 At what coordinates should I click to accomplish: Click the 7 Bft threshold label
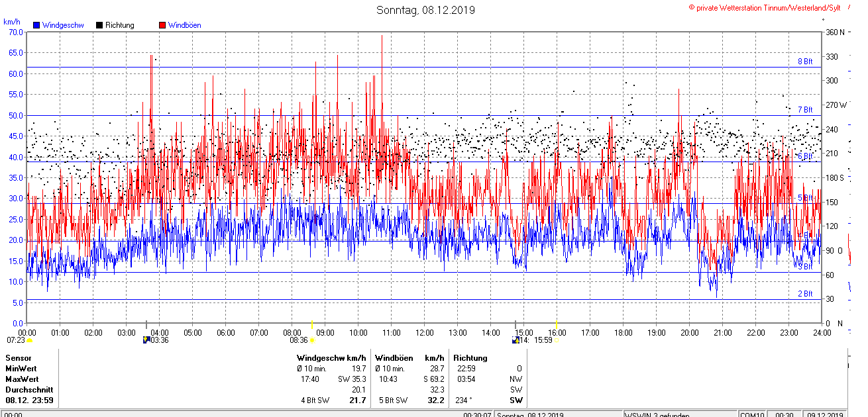click(805, 110)
